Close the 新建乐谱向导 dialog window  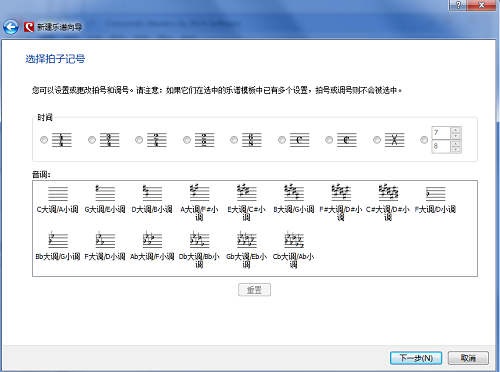[482, 5]
